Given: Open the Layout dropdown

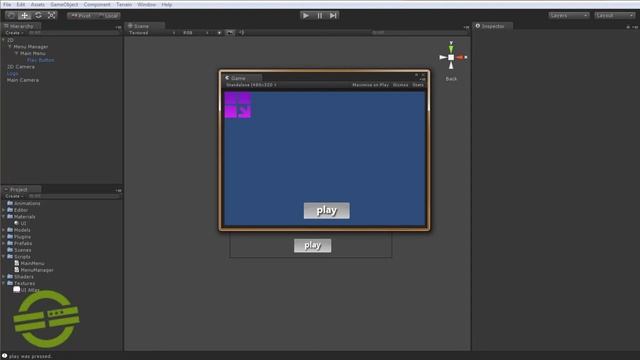Looking at the screenshot, I should point(615,16).
